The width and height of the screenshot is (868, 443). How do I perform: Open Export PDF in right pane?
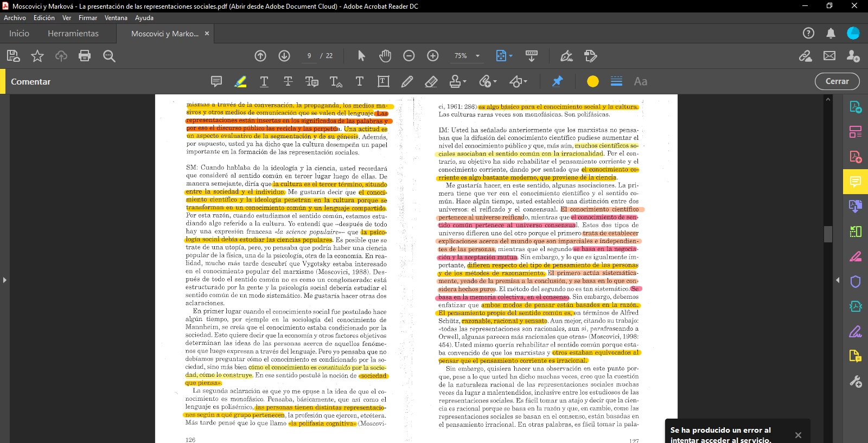click(856, 107)
